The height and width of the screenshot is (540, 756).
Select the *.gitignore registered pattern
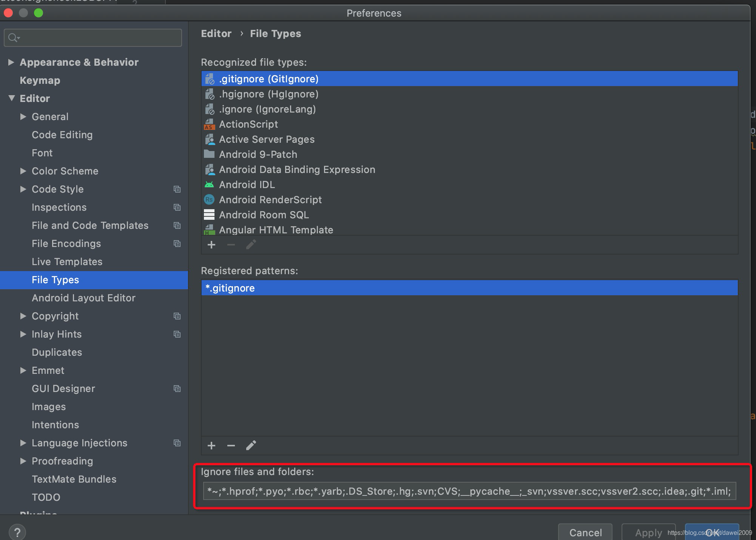click(x=230, y=288)
